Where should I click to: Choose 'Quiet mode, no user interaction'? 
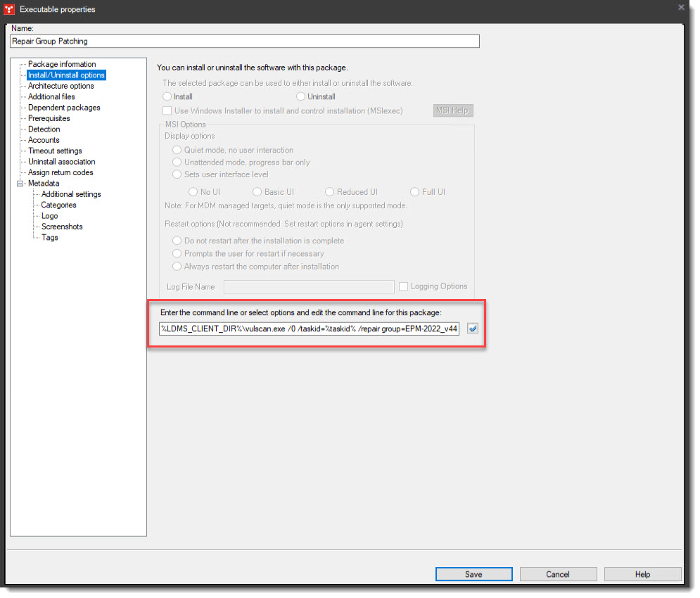(177, 150)
